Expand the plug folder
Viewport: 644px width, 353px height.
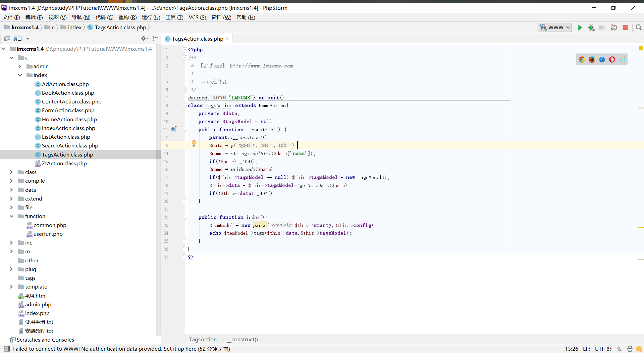click(11, 269)
